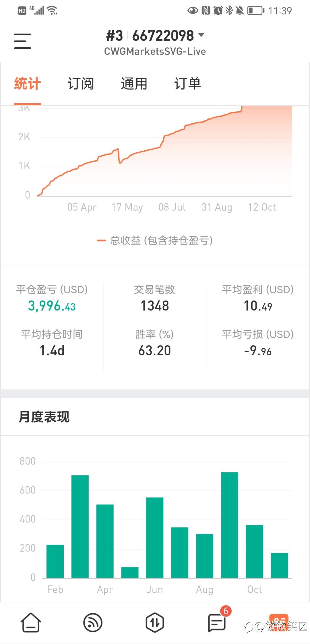The height and width of the screenshot is (644, 310).
Task: Tap the 平均亏损 value -9.96
Action: pos(258,351)
